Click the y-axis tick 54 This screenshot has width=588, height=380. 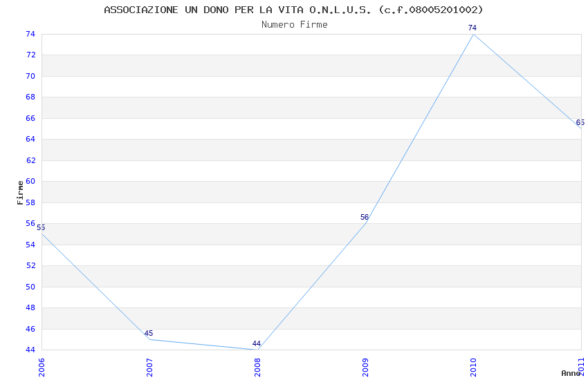[x=30, y=245]
